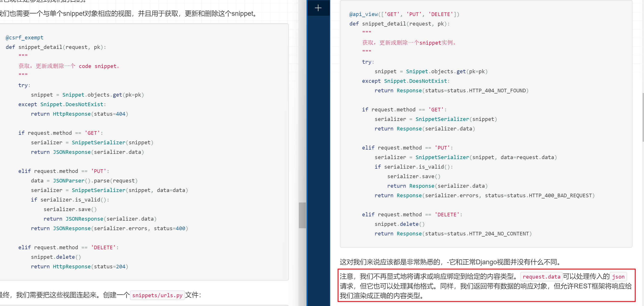Click the snippet paragraph above left code
This screenshot has height=306, width=644.
pyautogui.click(x=127, y=14)
